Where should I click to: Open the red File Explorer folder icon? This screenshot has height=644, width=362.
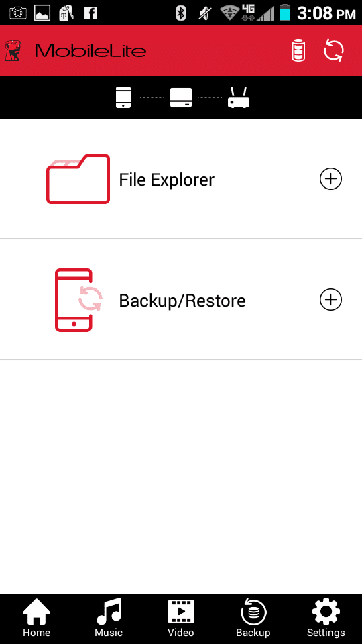78,178
